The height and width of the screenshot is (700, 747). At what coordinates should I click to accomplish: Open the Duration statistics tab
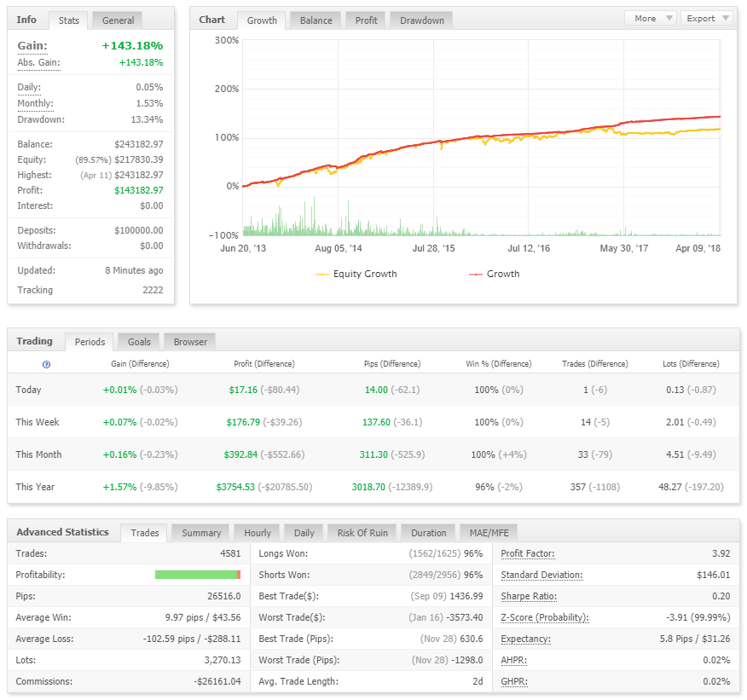tap(428, 533)
